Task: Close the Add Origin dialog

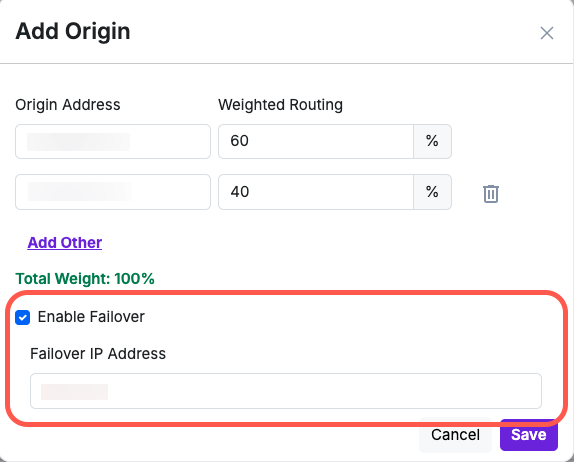Action: coord(547,33)
